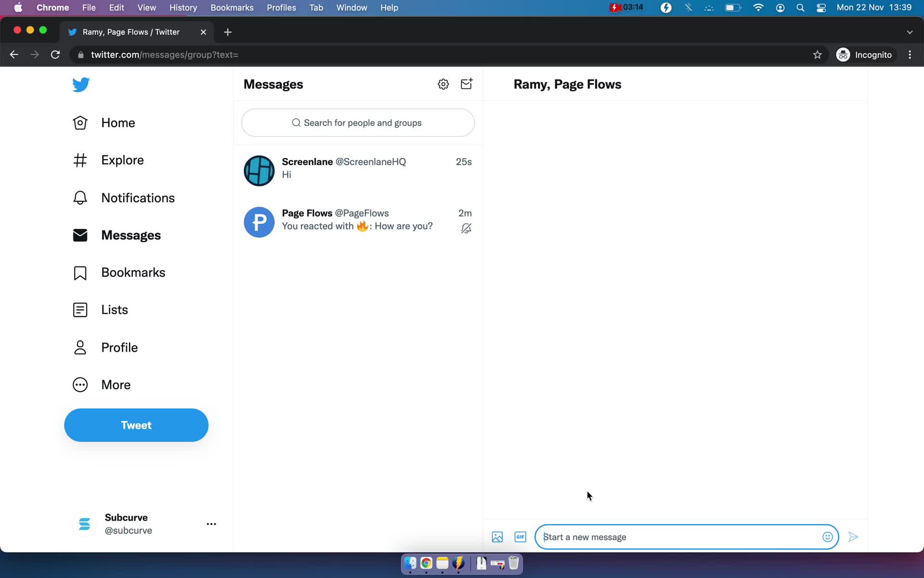The width and height of the screenshot is (924, 578).
Task: Click the Subcurve account avatar
Action: click(84, 524)
